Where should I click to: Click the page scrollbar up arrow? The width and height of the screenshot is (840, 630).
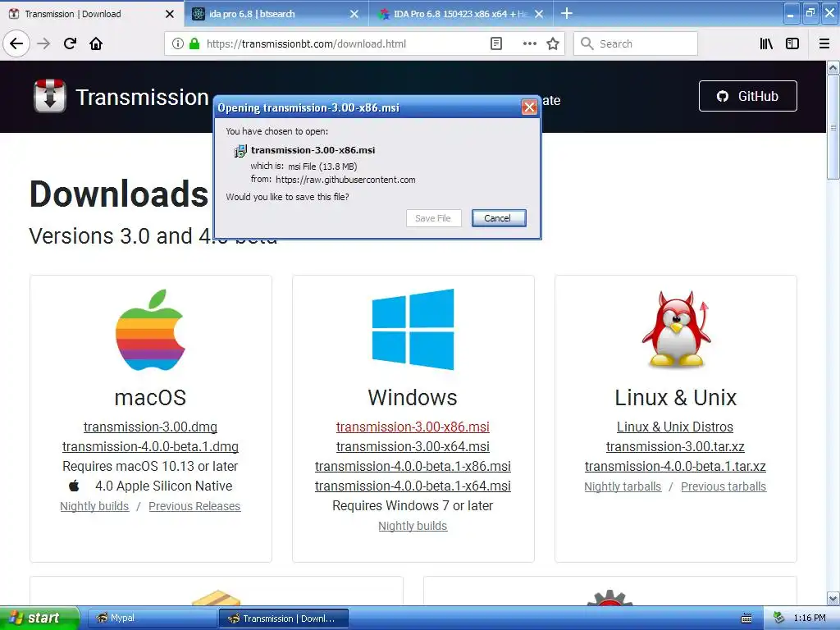pyautogui.click(x=833, y=67)
